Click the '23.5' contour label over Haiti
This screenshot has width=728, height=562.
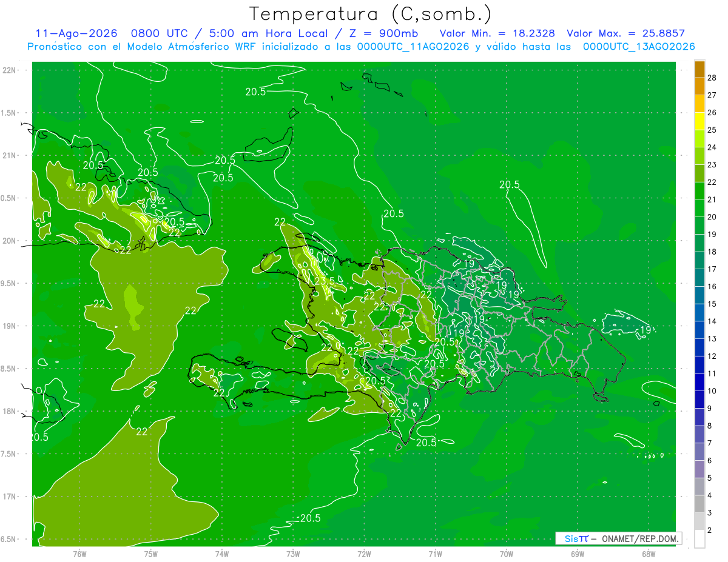[x=325, y=281]
